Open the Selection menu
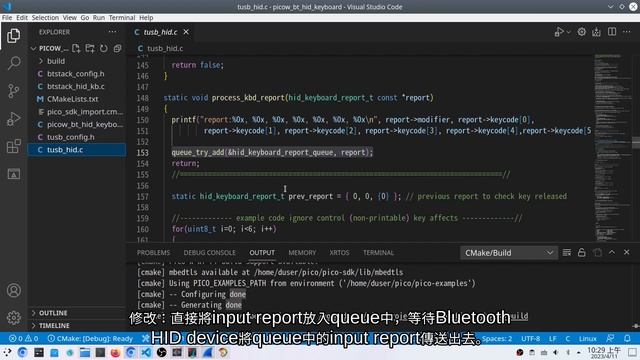Screen dimensions: 640x360 coord(45,18)
